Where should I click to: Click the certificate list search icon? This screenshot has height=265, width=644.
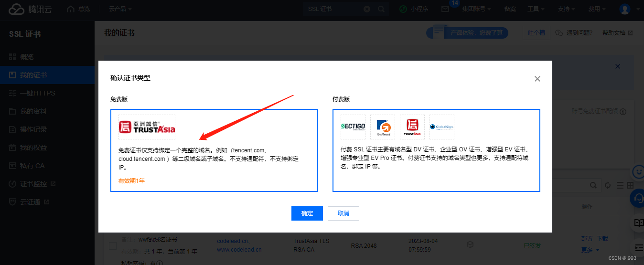click(x=593, y=185)
